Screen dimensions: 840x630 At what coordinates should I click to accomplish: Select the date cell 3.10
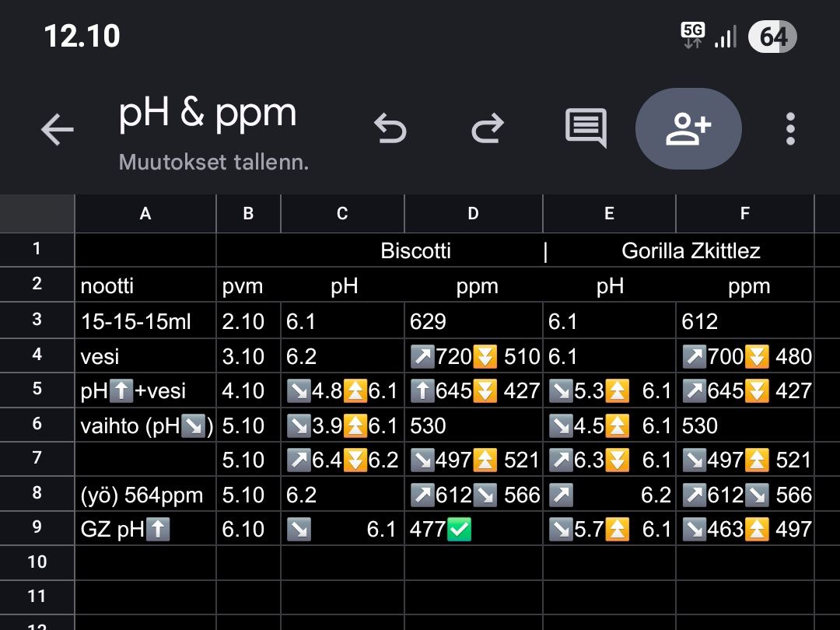click(248, 355)
